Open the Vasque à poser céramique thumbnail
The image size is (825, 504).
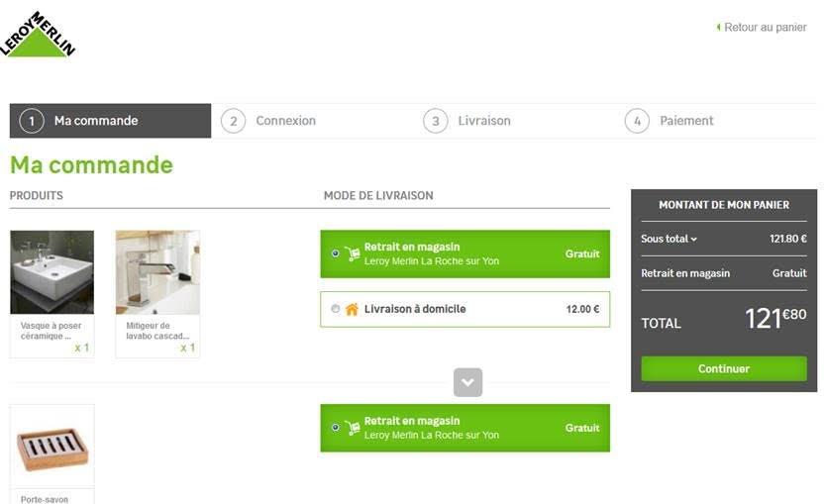click(x=52, y=272)
